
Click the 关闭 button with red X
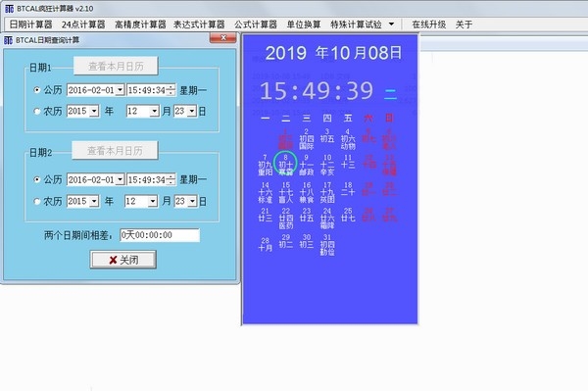(x=123, y=260)
